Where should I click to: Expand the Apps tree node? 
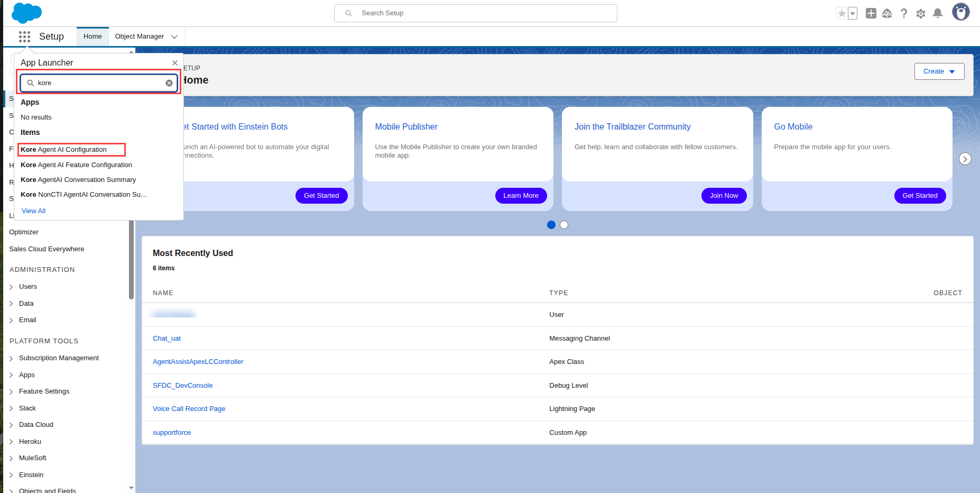tap(11, 376)
